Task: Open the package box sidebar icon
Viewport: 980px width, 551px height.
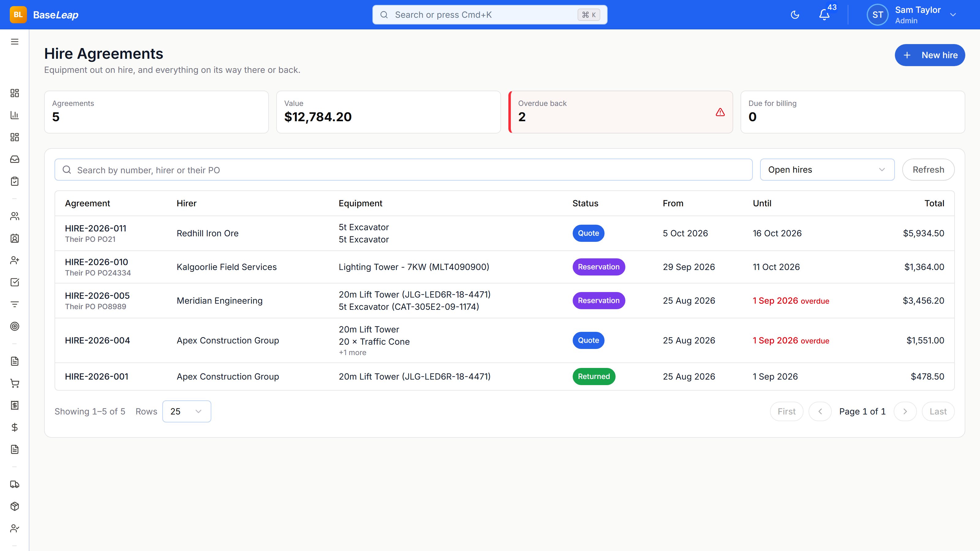Action: tap(14, 507)
